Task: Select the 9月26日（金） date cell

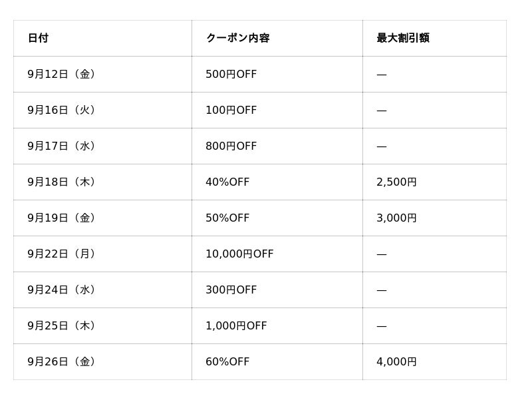Action: pos(61,361)
